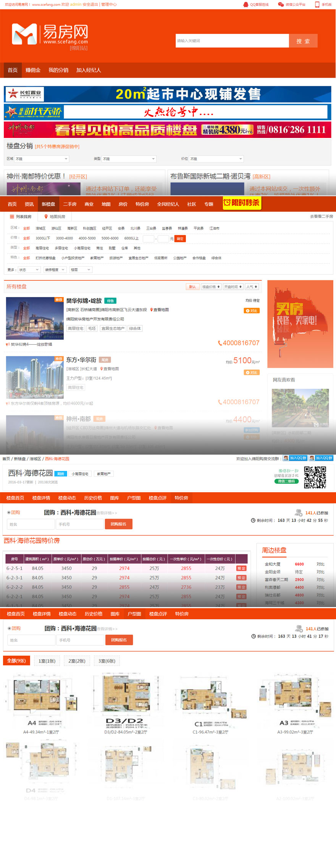Image resolution: width=336 pixels, height=868 pixels.
Task: Expand the 装修程度 dropdown
Action: point(55,270)
